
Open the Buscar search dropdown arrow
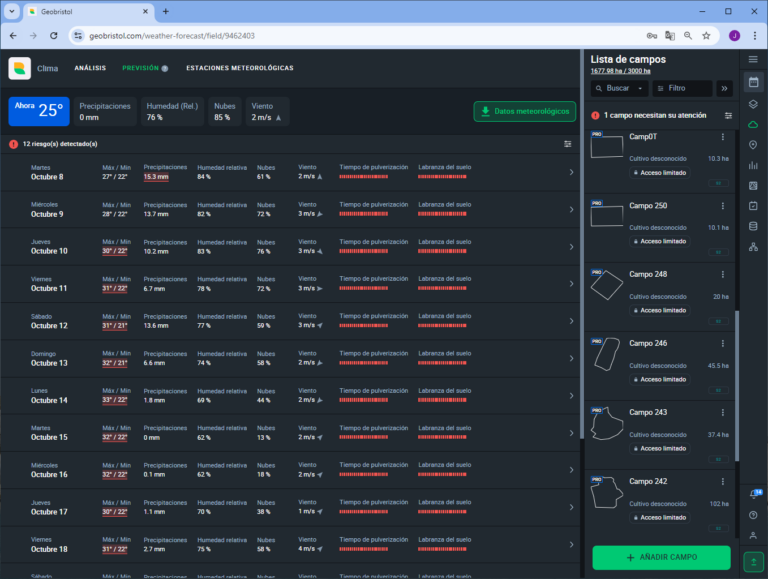[x=639, y=89]
